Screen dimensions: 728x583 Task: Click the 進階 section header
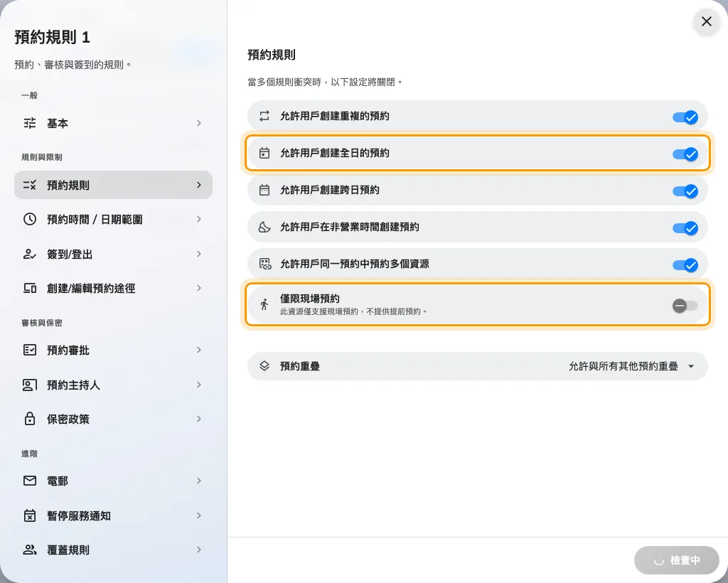click(29, 454)
